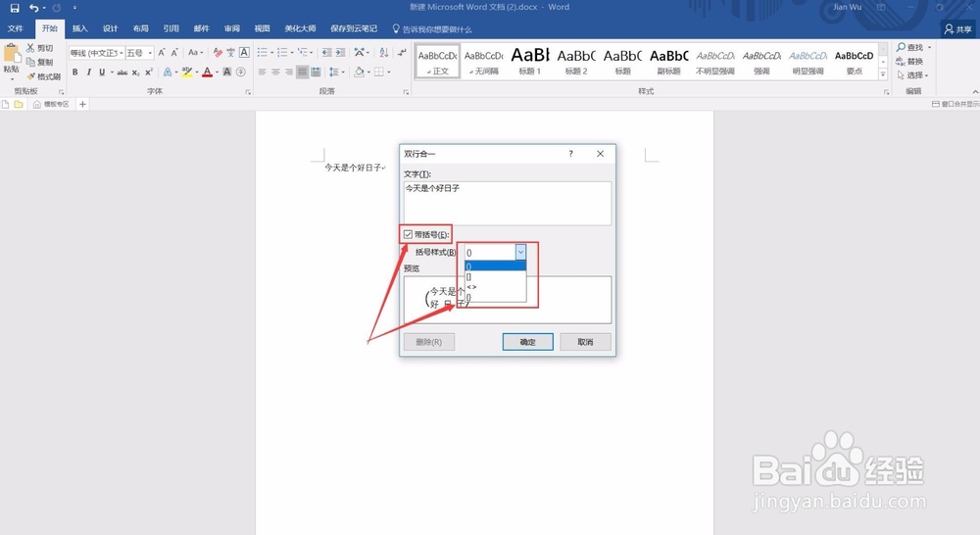Click the Distributed alignment icon

point(316,72)
